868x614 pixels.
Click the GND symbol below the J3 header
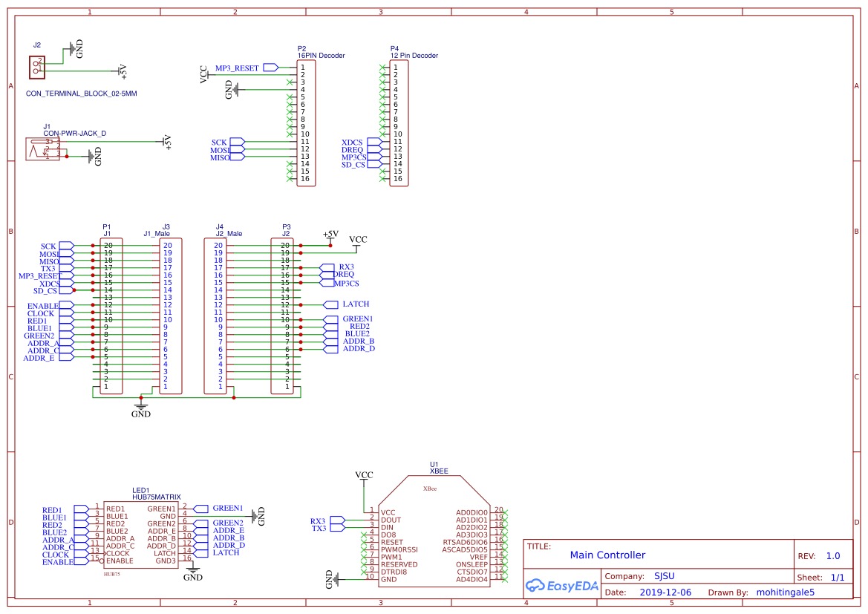[x=140, y=410]
